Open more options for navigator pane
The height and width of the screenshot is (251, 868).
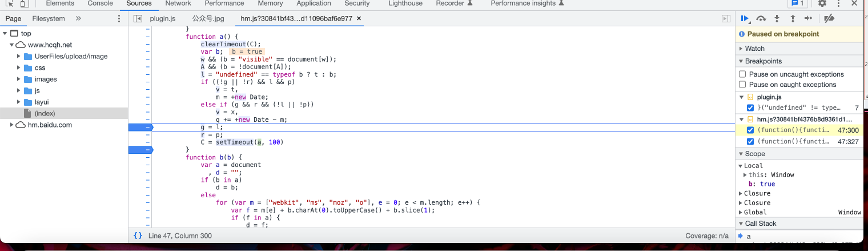click(x=119, y=18)
